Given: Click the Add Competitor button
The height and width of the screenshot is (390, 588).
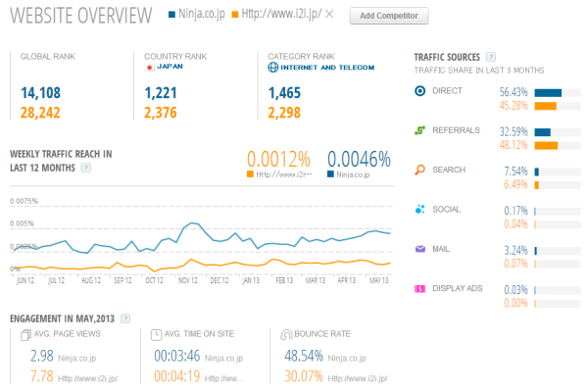Looking at the screenshot, I should pyautogui.click(x=389, y=16).
